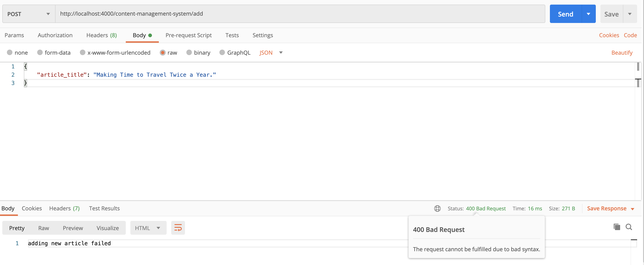Image resolution: width=644 pixels, height=265 pixels.
Task: Open the Save options dropdown arrow
Action: pos(630,14)
